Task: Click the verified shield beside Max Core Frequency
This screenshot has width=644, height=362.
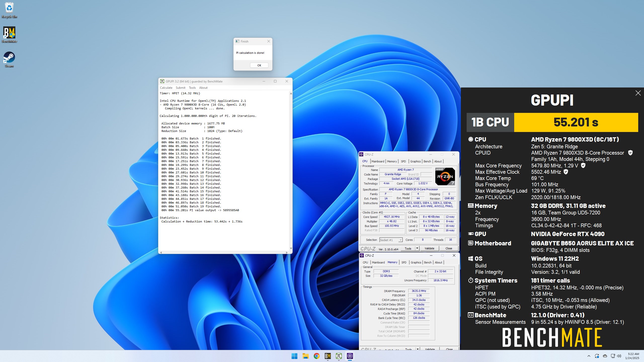Action: (583, 165)
